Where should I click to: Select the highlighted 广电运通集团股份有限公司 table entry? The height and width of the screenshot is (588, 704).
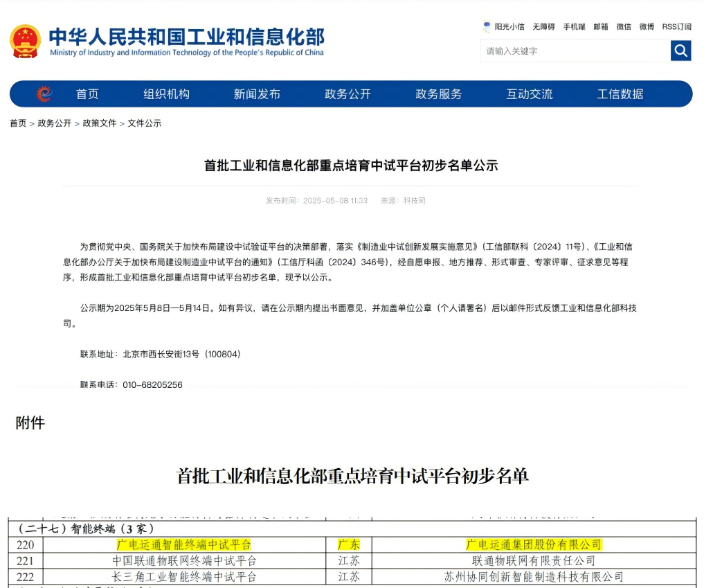coord(535,544)
